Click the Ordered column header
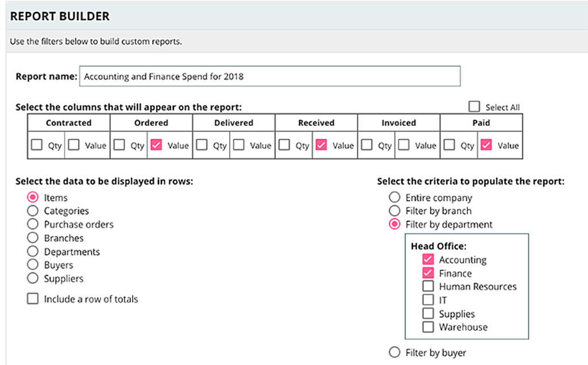Image resolution: width=588 pixels, height=365 pixels. [151, 123]
